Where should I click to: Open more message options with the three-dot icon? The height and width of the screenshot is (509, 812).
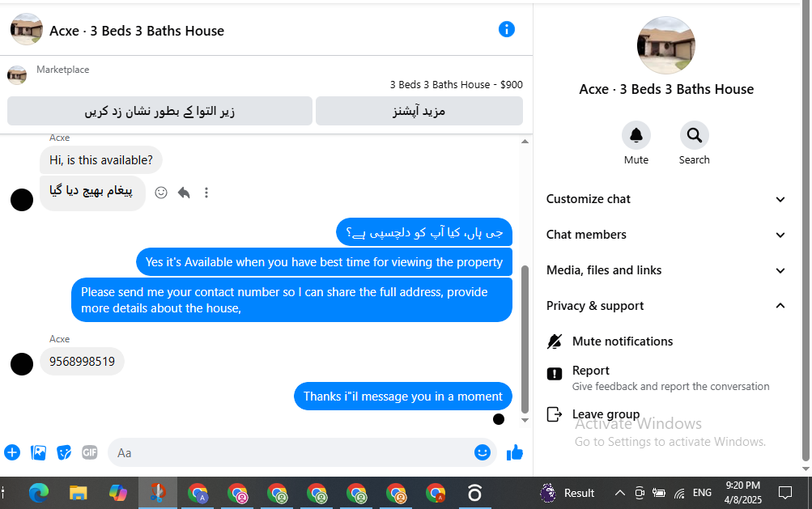click(206, 193)
